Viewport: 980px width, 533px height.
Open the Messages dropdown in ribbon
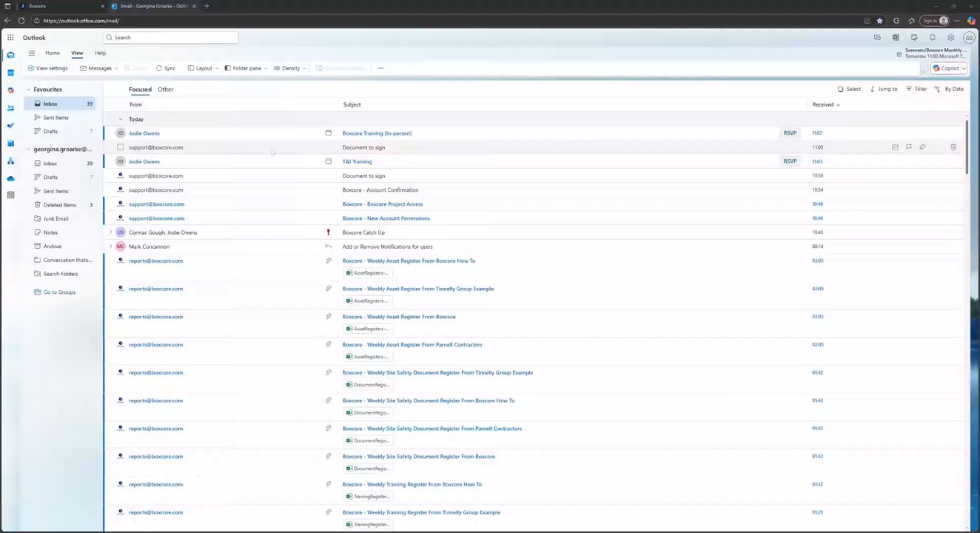(99, 68)
